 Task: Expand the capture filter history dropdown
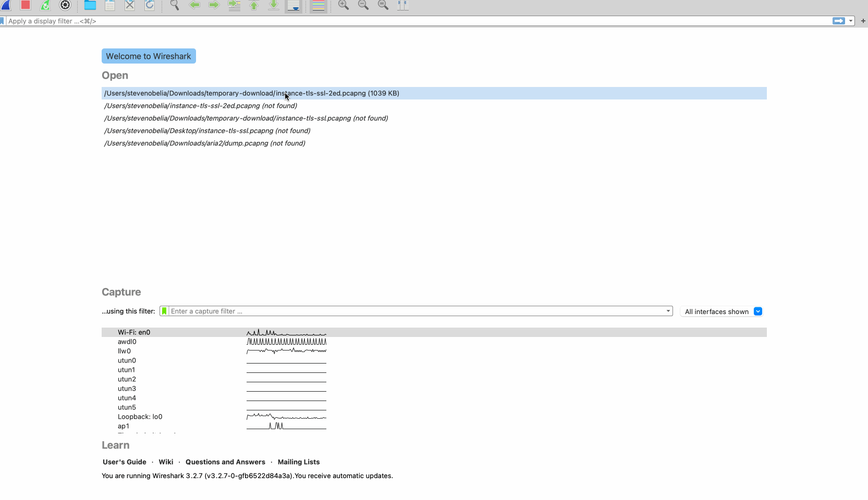click(x=668, y=311)
